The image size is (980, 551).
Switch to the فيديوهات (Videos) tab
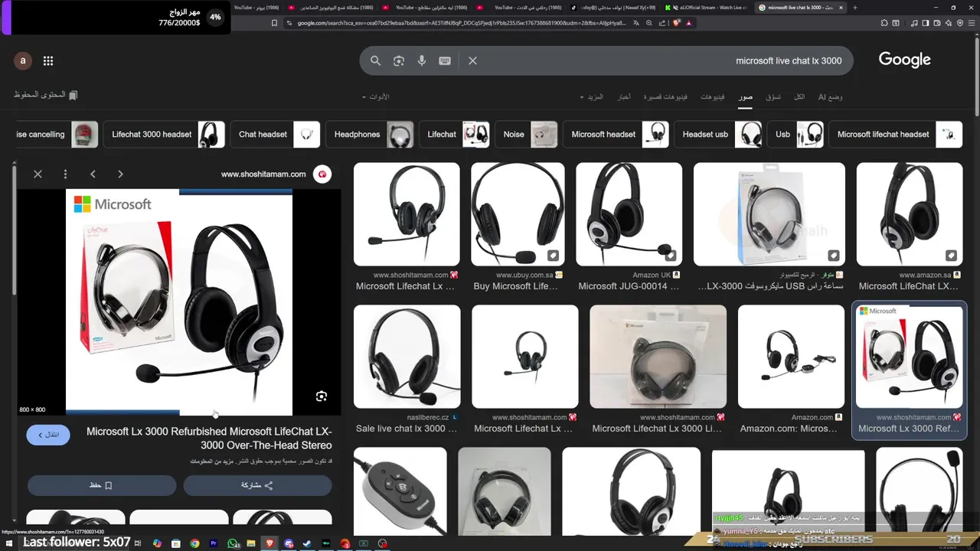tap(712, 97)
